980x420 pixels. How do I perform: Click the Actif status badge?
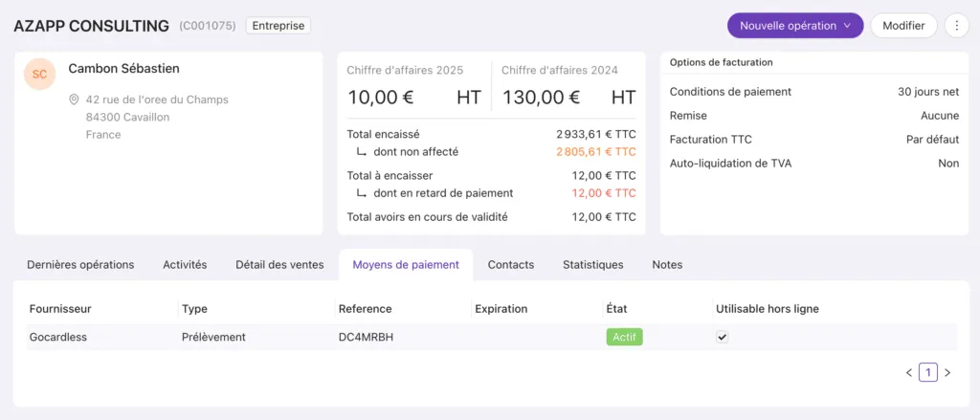[x=624, y=337]
